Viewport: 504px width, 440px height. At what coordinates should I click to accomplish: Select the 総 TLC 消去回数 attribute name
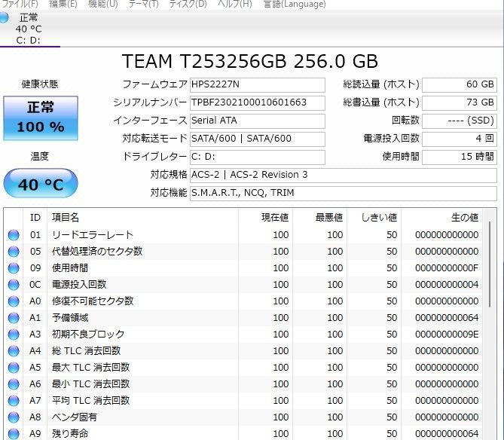pos(86,351)
